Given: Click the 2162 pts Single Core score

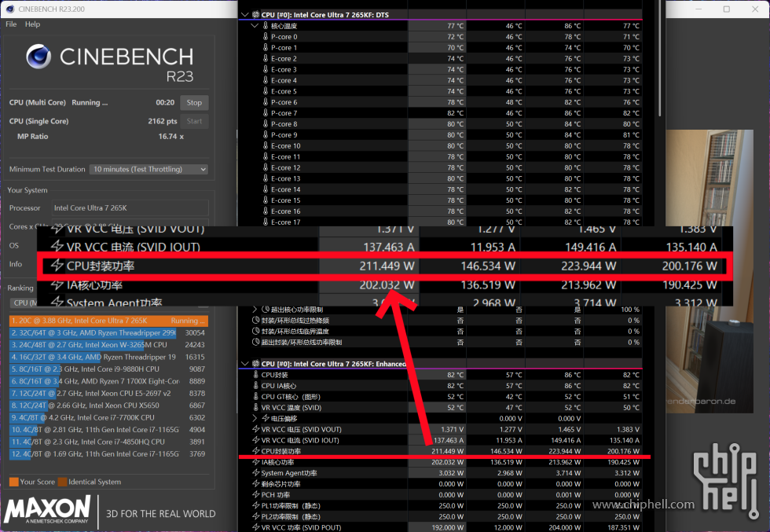Looking at the screenshot, I should [163, 121].
